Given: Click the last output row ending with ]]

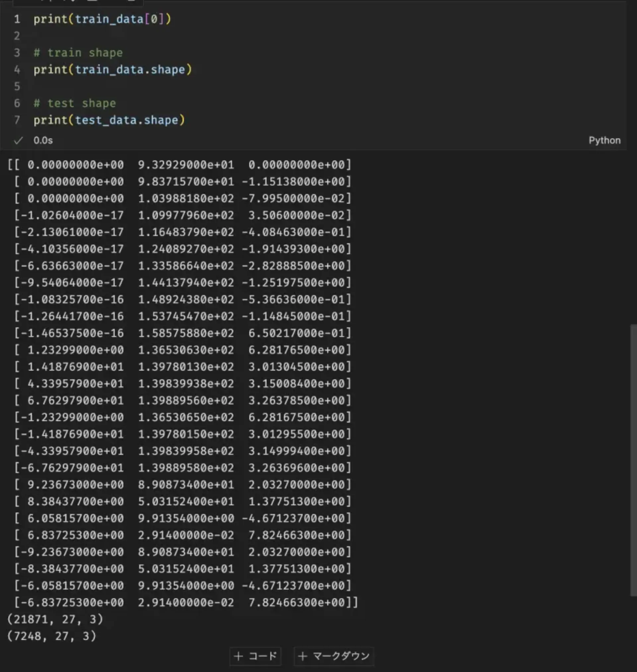Looking at the screenshot, I should click(x=185, y=602).
